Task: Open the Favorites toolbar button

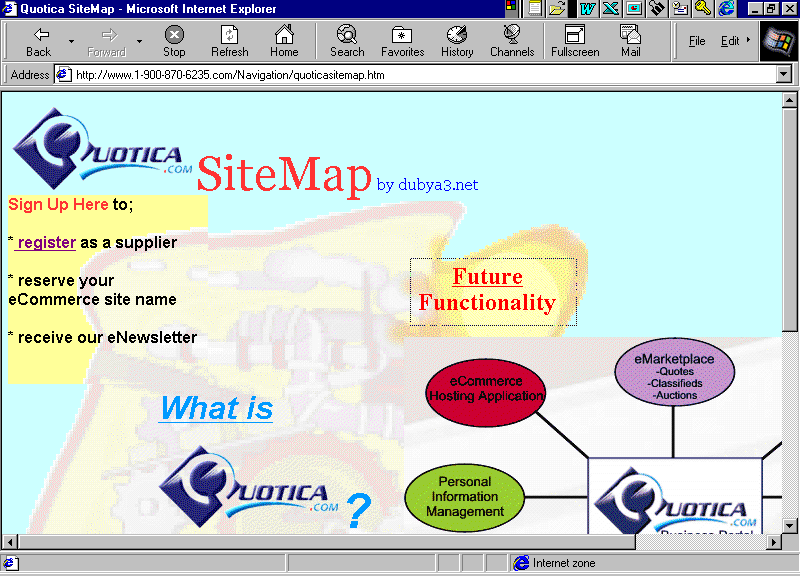Action: [403, 41]
